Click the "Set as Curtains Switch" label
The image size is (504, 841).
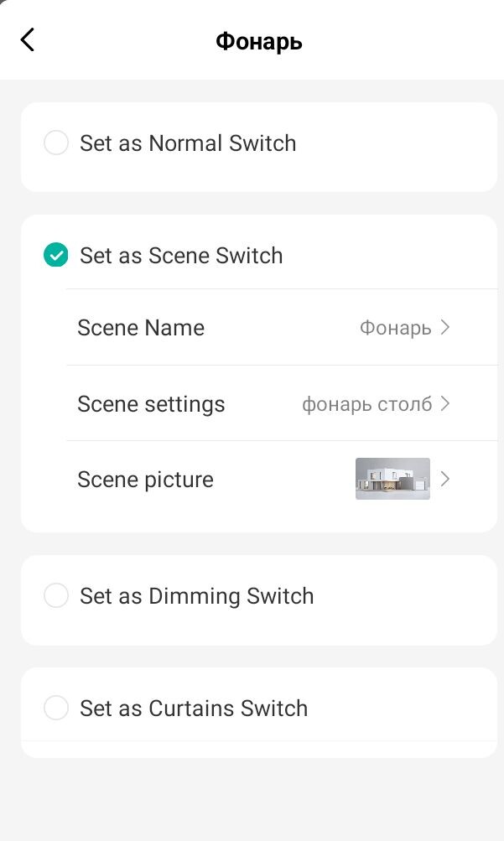click(x=194, y=709)
